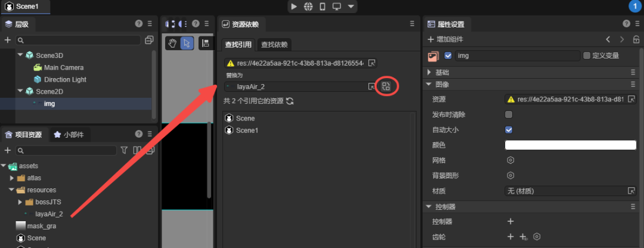Click the 增加组件 button

coord(446,39)
